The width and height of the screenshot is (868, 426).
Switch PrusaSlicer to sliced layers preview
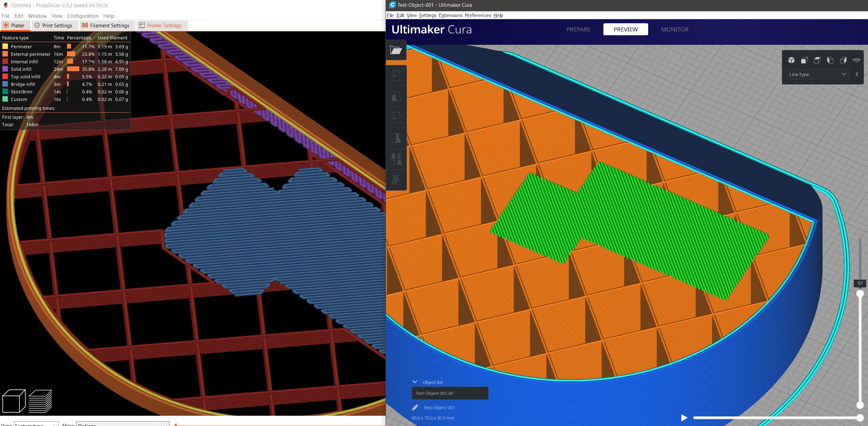click(40, 401)
